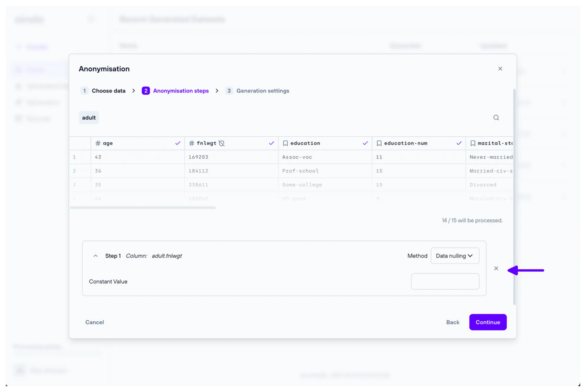Collapse Step 1 with the chevron

click(x=95, y=256)
